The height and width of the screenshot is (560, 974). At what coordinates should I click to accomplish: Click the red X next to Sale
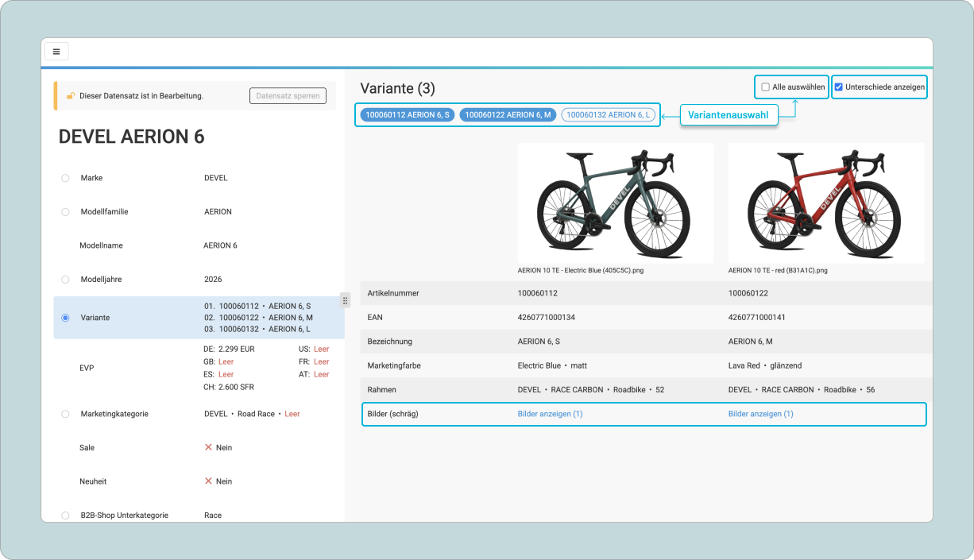point(208,447)
